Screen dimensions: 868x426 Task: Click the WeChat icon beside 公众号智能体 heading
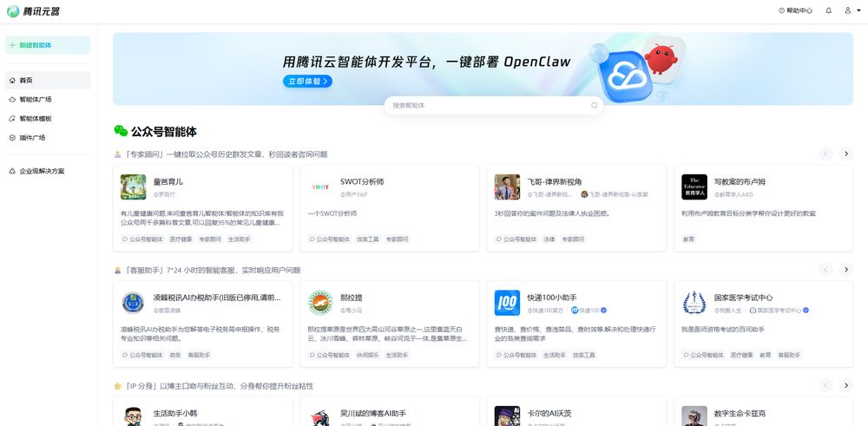pyautogui.click(x=121, y=131)
